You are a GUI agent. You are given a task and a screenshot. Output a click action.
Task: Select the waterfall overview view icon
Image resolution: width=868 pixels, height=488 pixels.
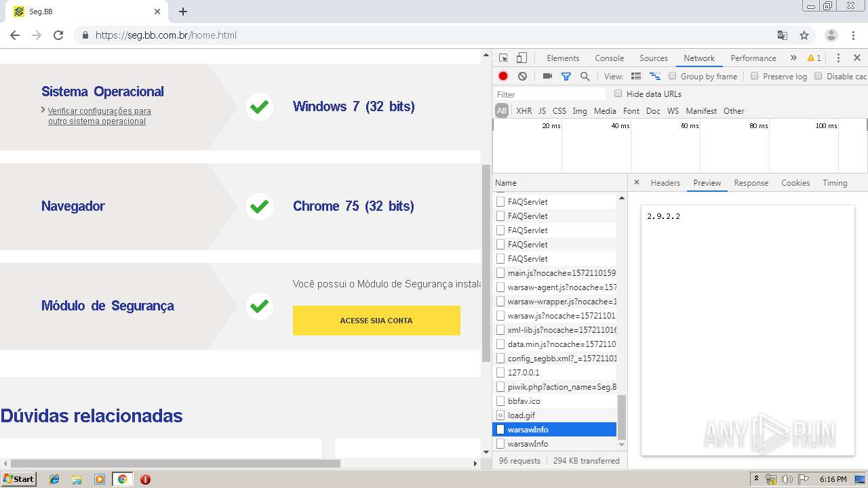pos(655,77)
